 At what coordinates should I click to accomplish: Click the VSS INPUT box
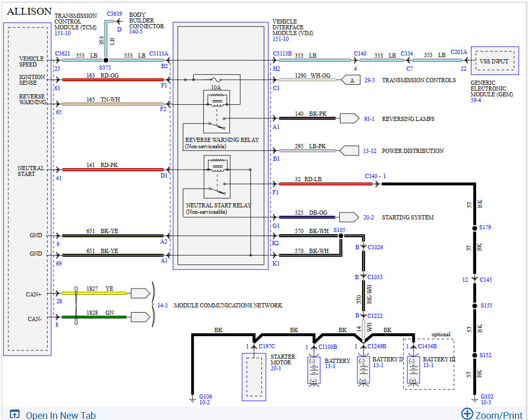click(494, 61)
